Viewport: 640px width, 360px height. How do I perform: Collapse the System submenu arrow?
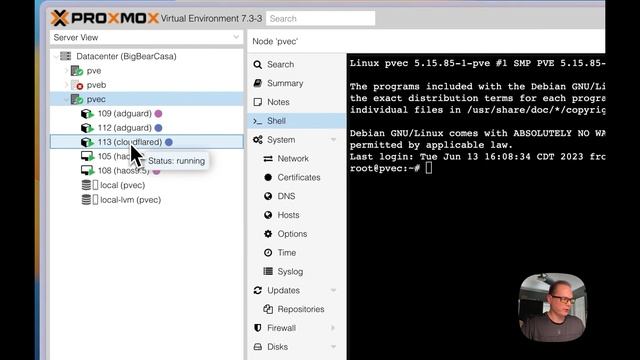pos(333,140)
